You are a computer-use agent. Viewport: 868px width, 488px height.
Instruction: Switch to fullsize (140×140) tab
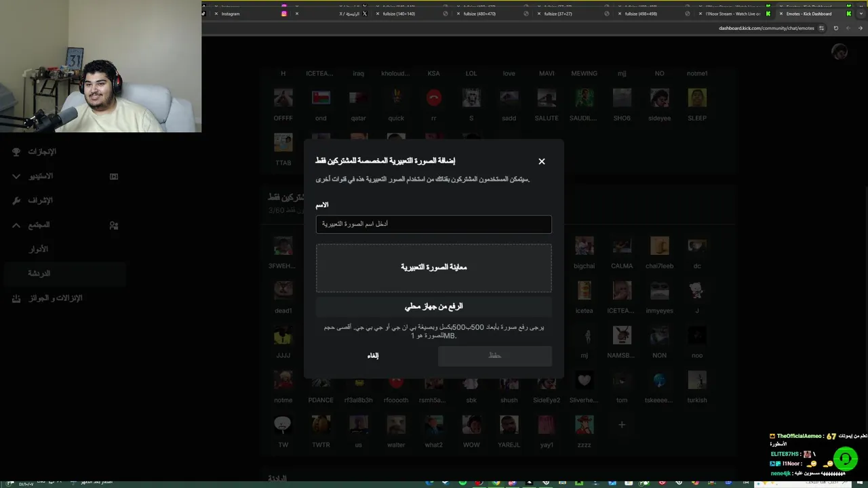(x=414, y=14)
